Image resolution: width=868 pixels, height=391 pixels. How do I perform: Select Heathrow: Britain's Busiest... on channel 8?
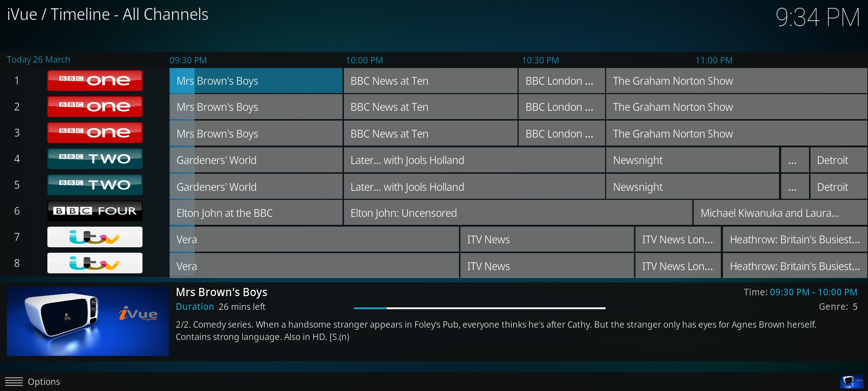point(795,266)
